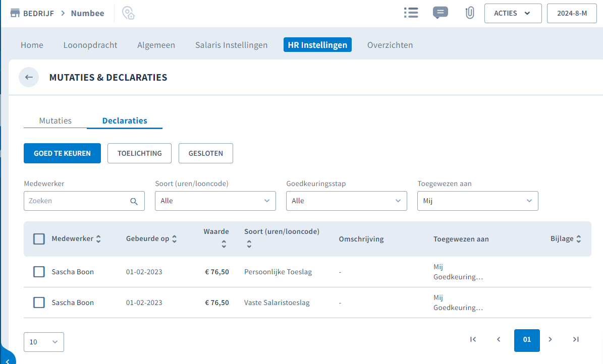Sort by Bijlage column arrows

pyautogui.click(x=578, y=238)
